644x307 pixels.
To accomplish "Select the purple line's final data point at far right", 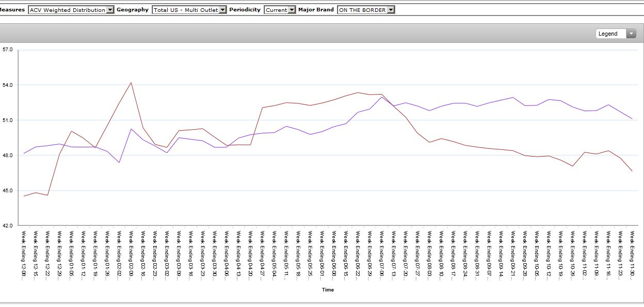I will (x=632, y=119).
